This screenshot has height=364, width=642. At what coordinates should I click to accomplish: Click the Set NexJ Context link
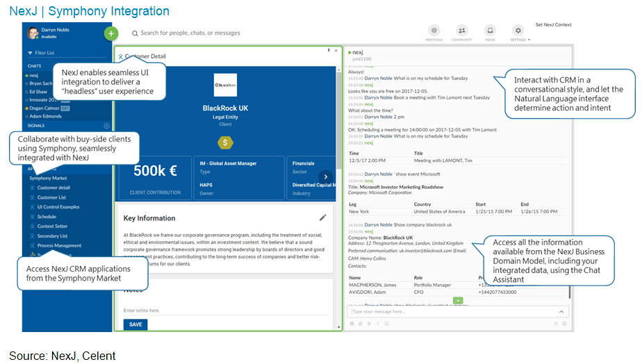(x=553, y=25)
